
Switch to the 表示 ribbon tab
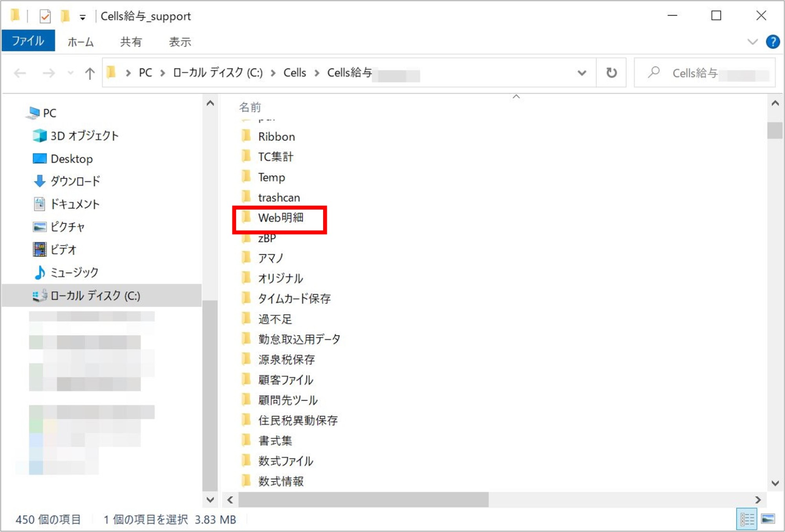coord(180,42)
